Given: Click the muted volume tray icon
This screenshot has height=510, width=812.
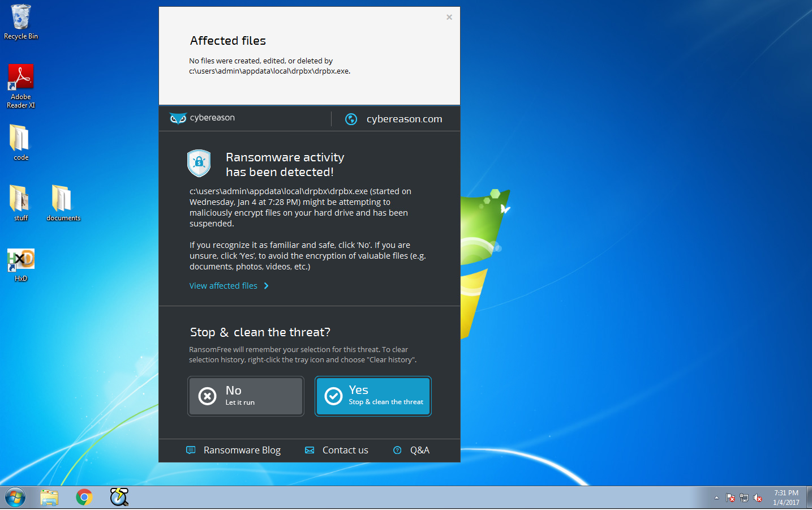Looking at the screenshot, I should [758, 498].
